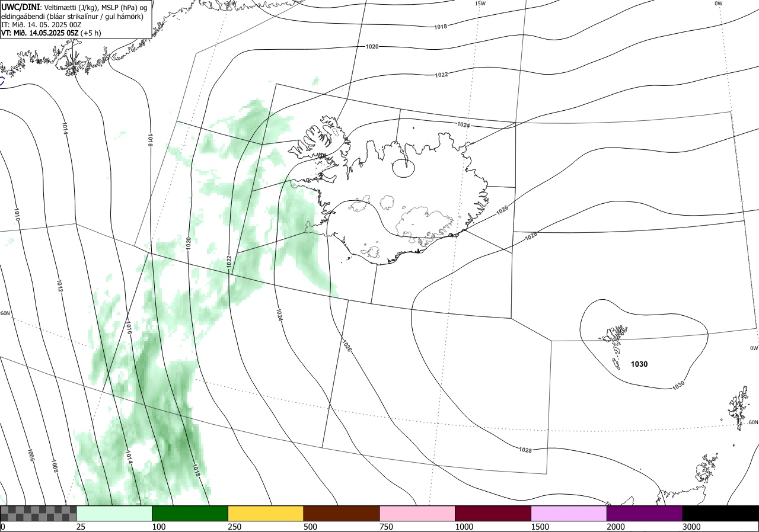
Task: Select the yellow 250–500 legend swatch
Action: pyautogui.click(x=266, y=513)
